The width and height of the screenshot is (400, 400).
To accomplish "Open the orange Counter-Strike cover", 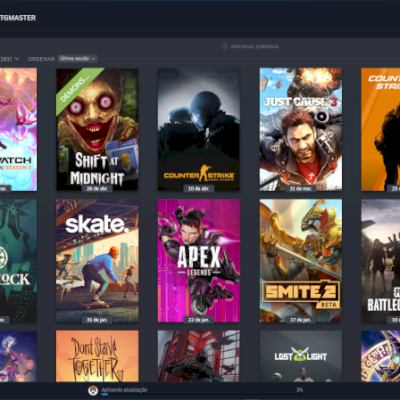I will [x=381, y=130].
